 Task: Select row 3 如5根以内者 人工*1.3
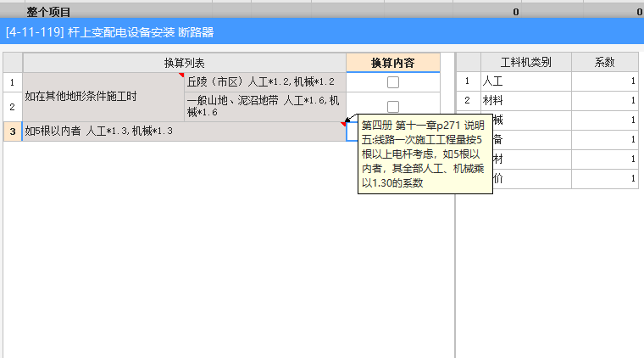pos(184,131)
